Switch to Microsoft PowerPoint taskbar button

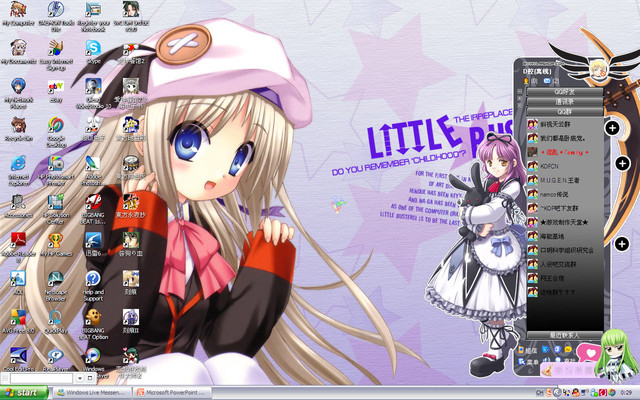point(172,393)
